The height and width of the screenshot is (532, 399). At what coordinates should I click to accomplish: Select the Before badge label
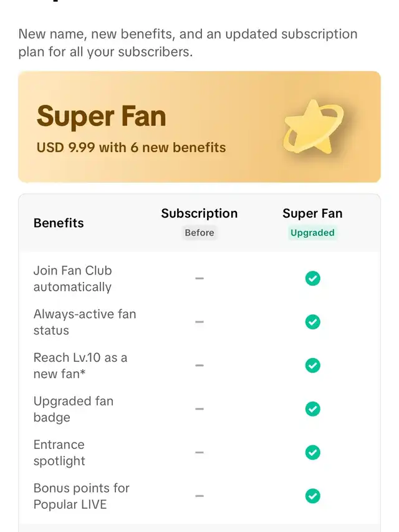(x=199, y=233)
